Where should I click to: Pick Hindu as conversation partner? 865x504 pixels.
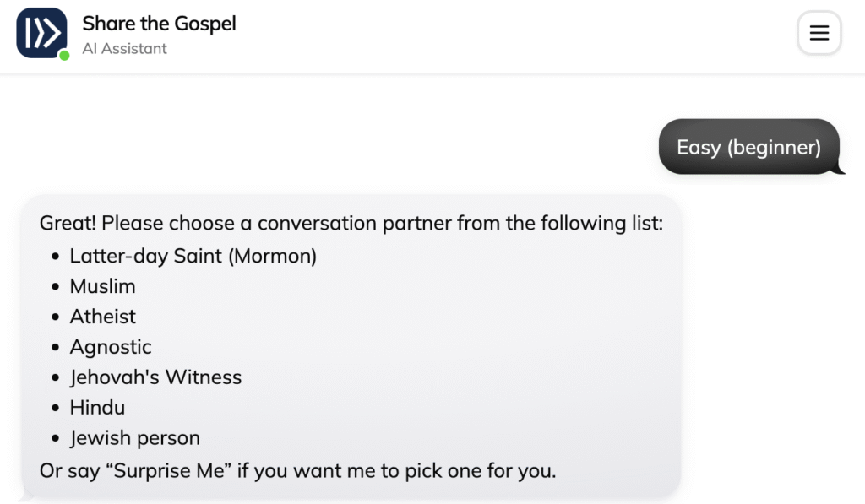click(x=97, y=408)
